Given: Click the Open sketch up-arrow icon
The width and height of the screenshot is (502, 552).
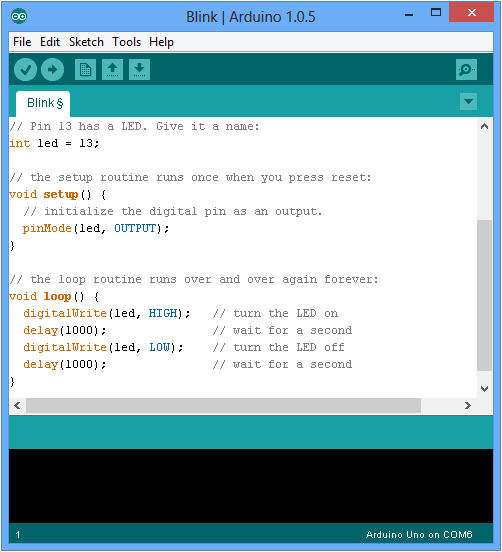Looking at the screenshot, I should [x=113, y=70].
